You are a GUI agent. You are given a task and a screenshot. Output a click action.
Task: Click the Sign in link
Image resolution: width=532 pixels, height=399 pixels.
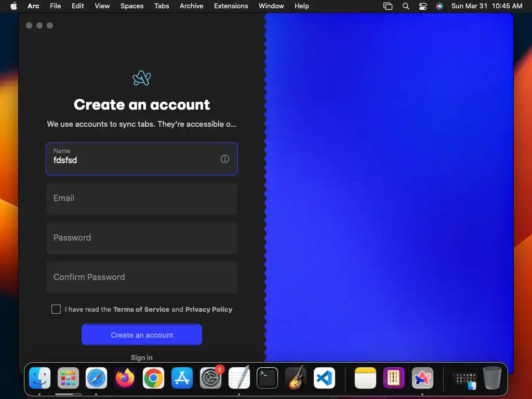142,357
